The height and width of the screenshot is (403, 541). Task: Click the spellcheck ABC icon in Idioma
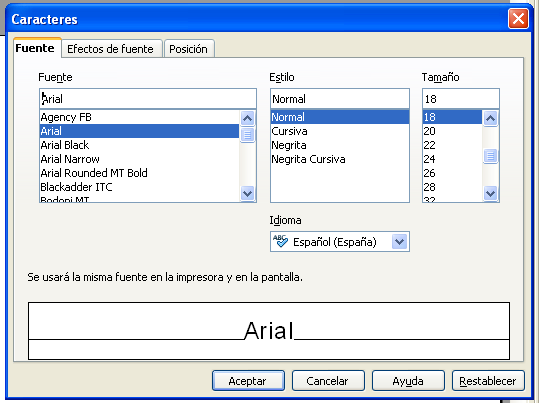click(280, 241)
